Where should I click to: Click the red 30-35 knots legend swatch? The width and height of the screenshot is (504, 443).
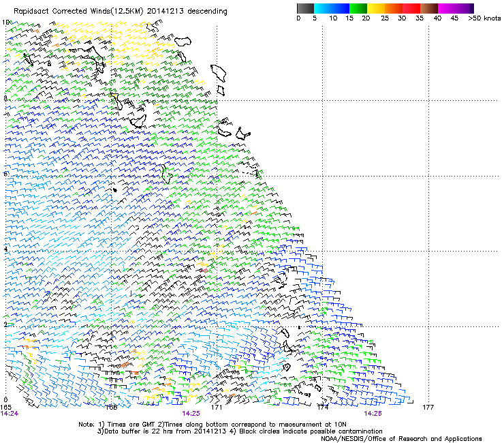411,8
